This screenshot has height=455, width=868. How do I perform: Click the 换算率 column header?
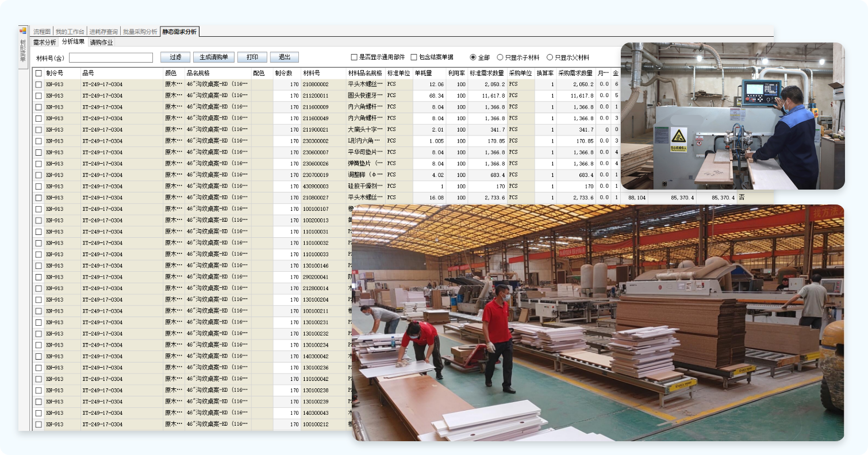pos(546,73)
